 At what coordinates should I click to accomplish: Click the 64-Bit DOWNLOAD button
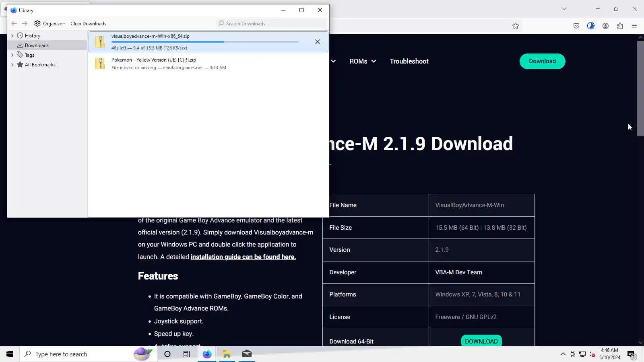[x=481, y=341]
